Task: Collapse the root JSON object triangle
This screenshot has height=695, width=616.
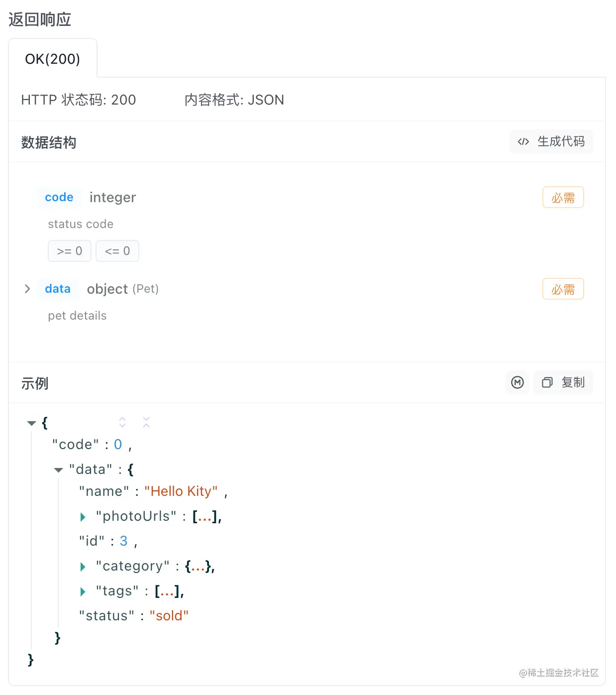Action: click(31, 423)
